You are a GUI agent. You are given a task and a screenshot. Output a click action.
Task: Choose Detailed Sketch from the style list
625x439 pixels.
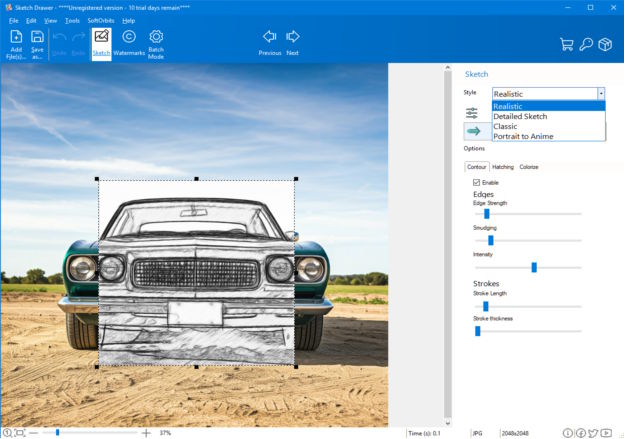(548, 116)
